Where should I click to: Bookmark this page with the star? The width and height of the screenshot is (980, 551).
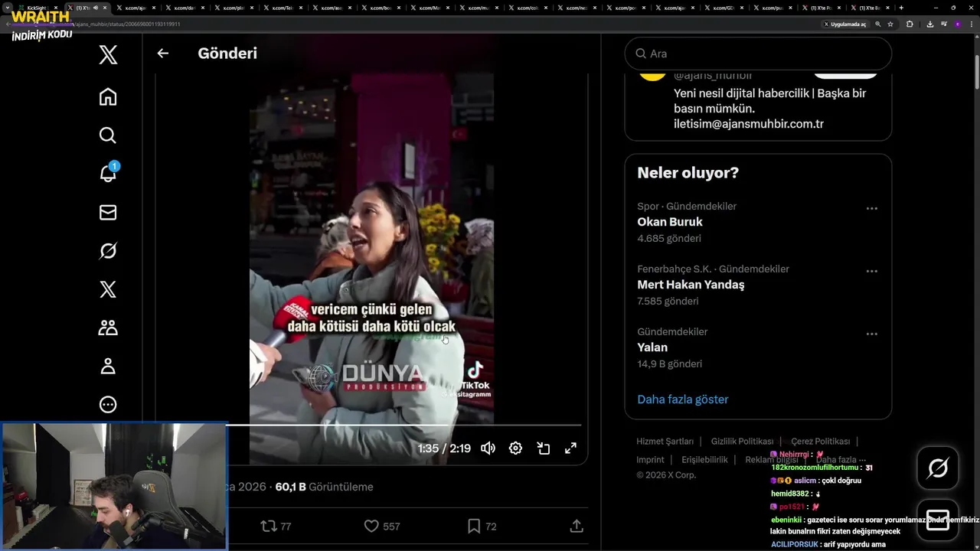pyautogui.click(x=890, y=24)
